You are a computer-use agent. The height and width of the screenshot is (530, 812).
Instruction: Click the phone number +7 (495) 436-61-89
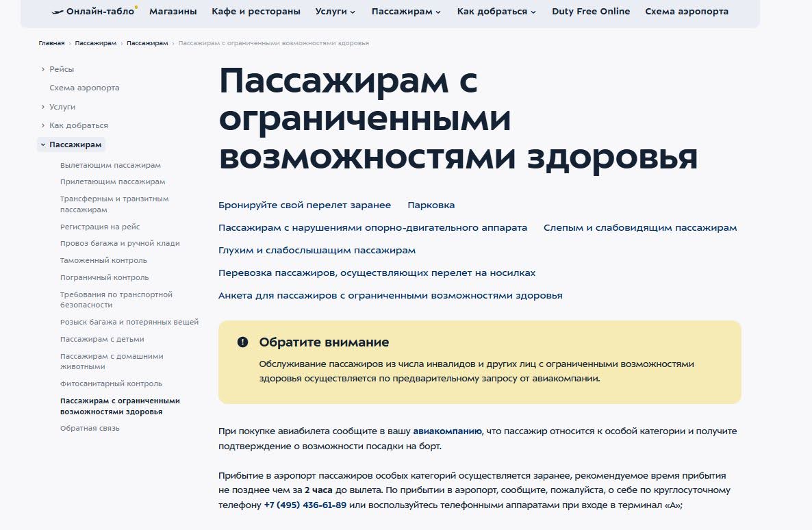[306, 508]
